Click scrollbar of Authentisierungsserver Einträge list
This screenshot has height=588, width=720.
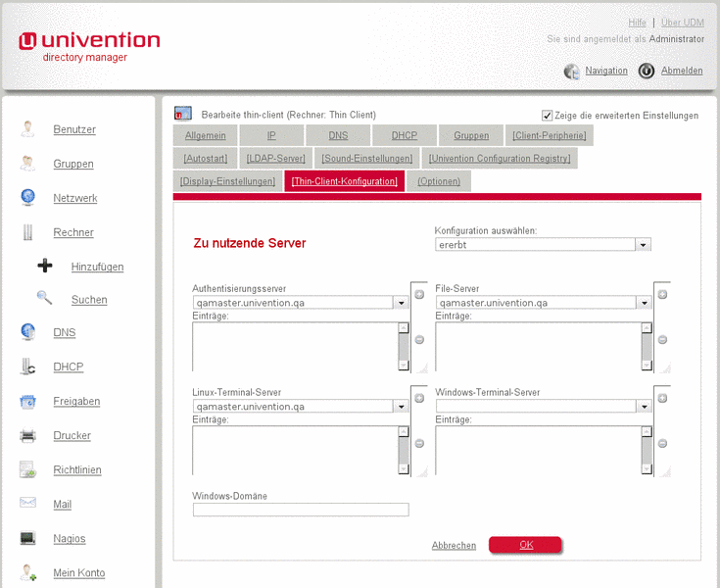coord(404,346)
